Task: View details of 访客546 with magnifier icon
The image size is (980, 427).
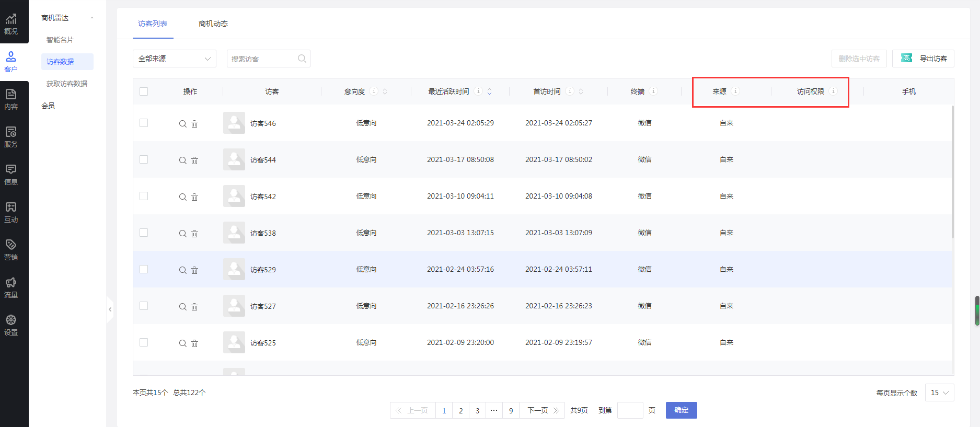Action: click(x=182, y=124)
